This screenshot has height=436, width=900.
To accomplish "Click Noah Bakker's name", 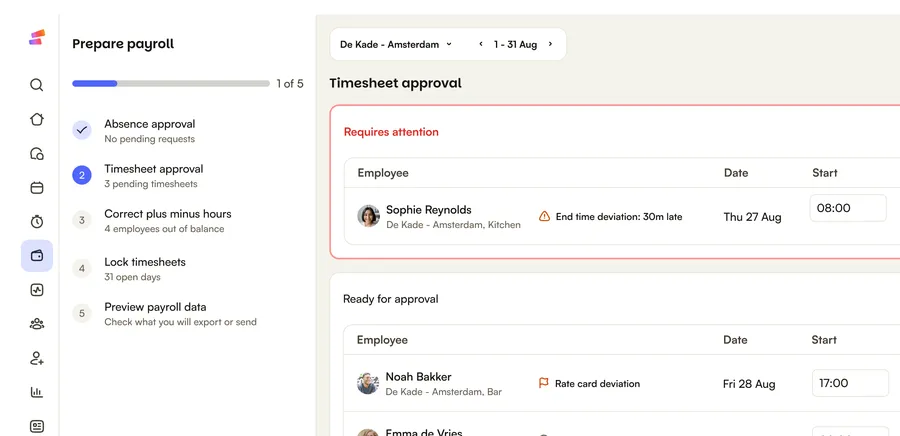I will tap(418, 376).
